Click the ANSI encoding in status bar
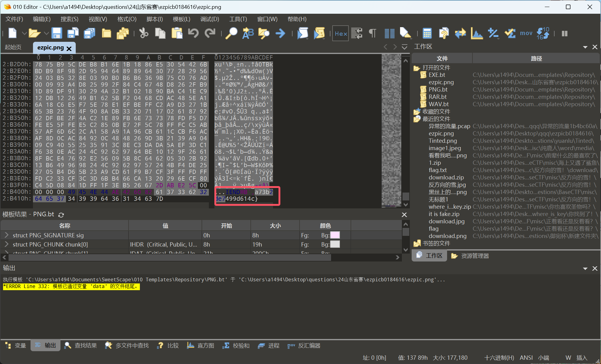 526,358
